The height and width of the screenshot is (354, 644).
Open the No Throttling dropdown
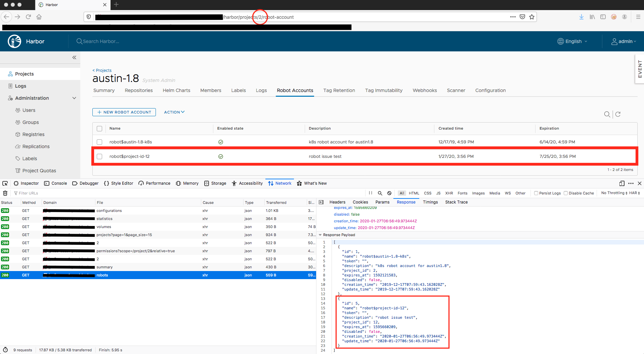616,193
